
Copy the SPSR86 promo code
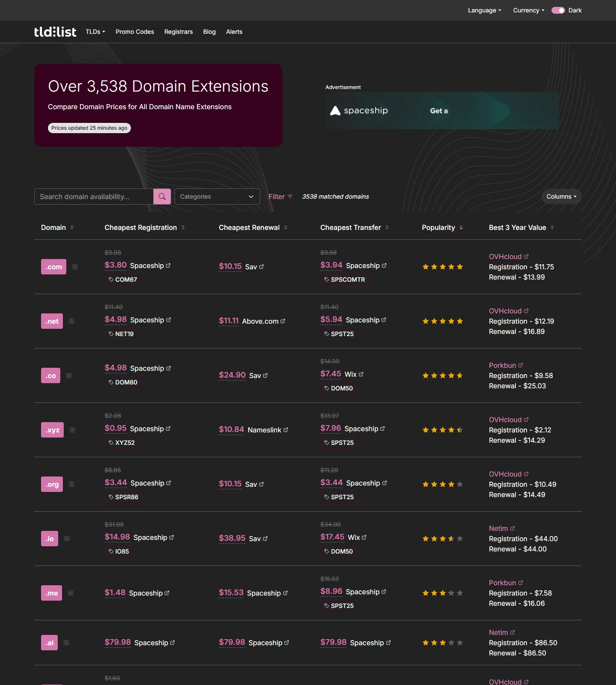(x=123, y=497)
